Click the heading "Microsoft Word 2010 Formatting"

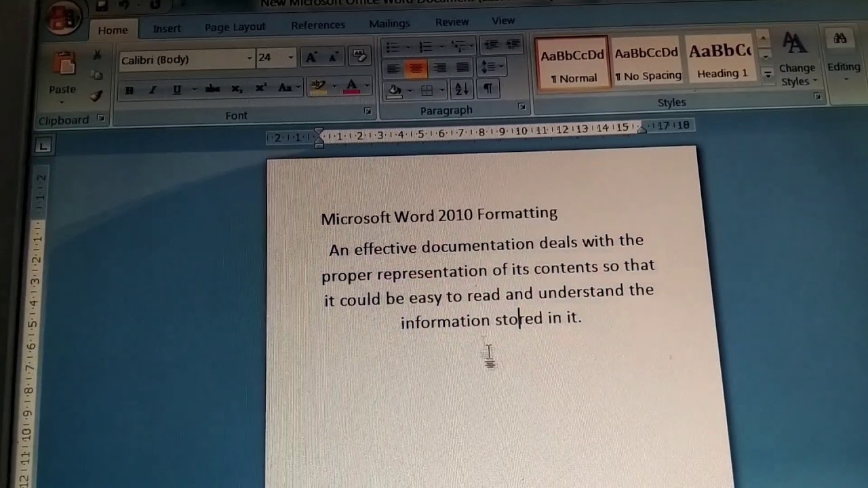pos(439,216)
